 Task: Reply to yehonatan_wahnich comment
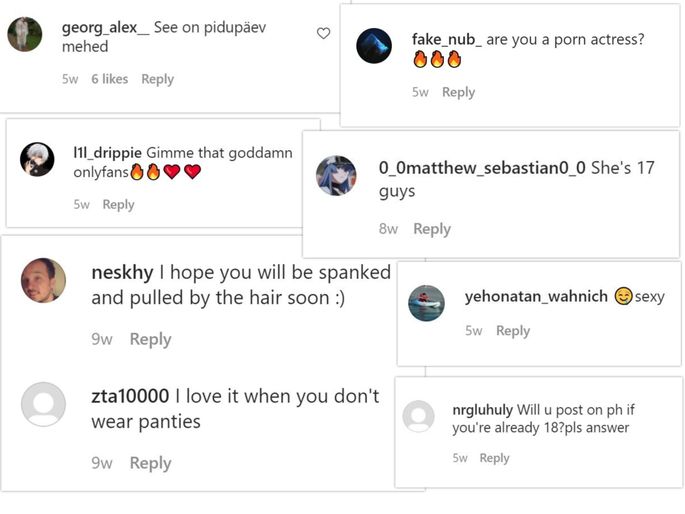513,331
